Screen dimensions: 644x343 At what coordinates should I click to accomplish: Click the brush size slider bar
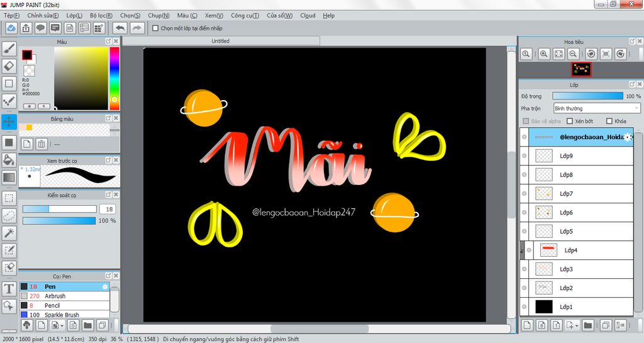tap(60, 209)
